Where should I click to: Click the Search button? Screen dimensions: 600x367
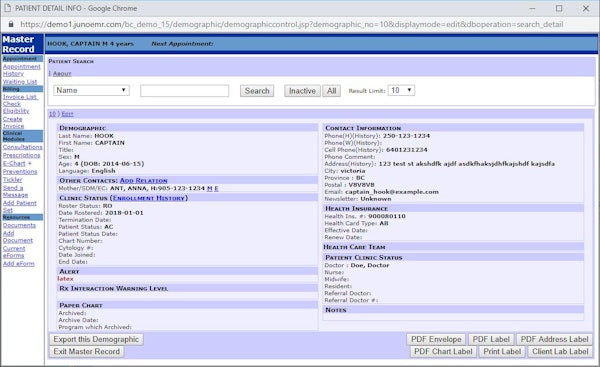257,91
